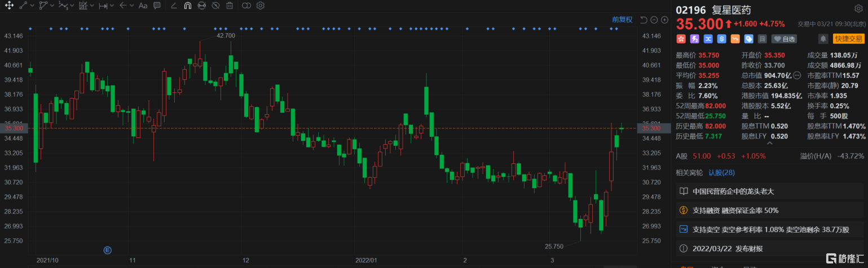Click the Hong Kong market flag icon
868x268 pixels.
[x=681, y=39]
